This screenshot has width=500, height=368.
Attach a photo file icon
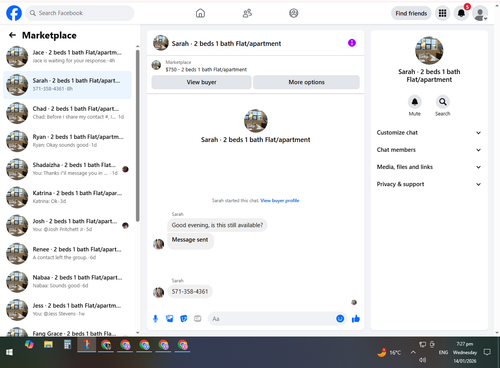point(170,319)
